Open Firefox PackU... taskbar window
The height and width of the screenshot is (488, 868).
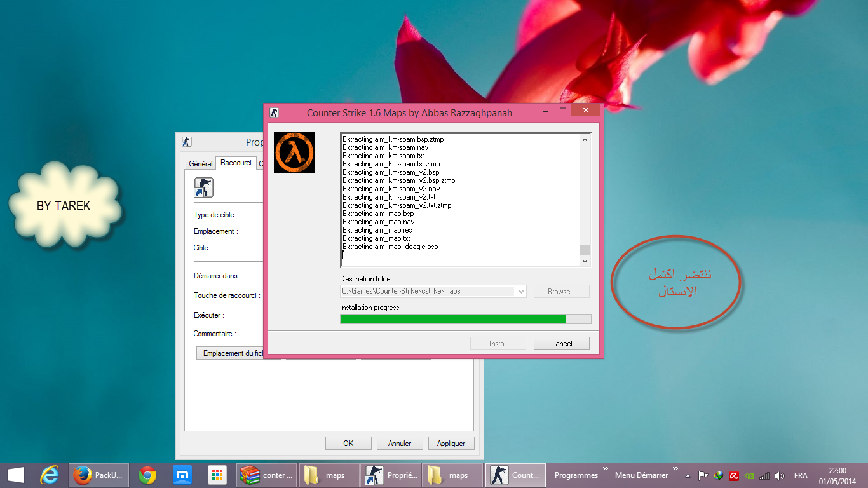(x=98, y=475)
